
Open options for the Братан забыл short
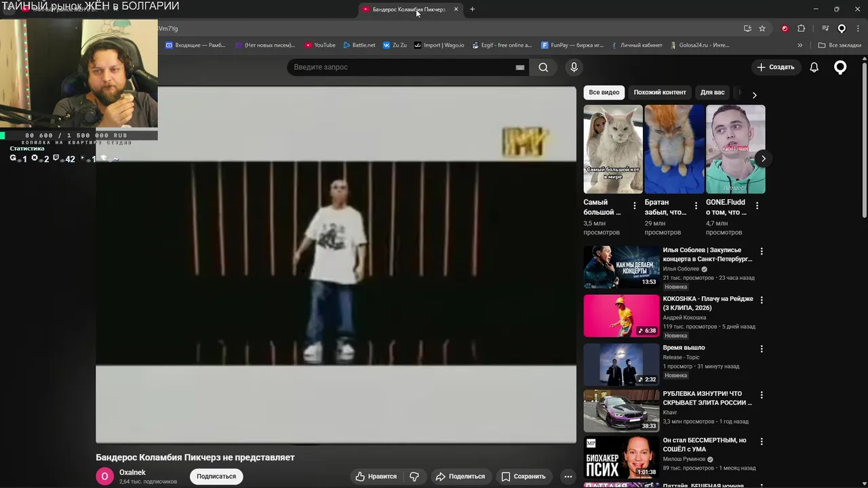pyautogui.click(x=696, y=205)
